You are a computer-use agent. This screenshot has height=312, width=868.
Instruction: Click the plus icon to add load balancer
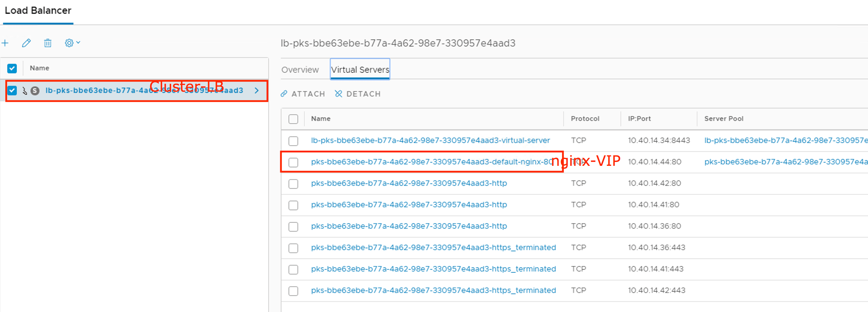(x=5, y=43)
